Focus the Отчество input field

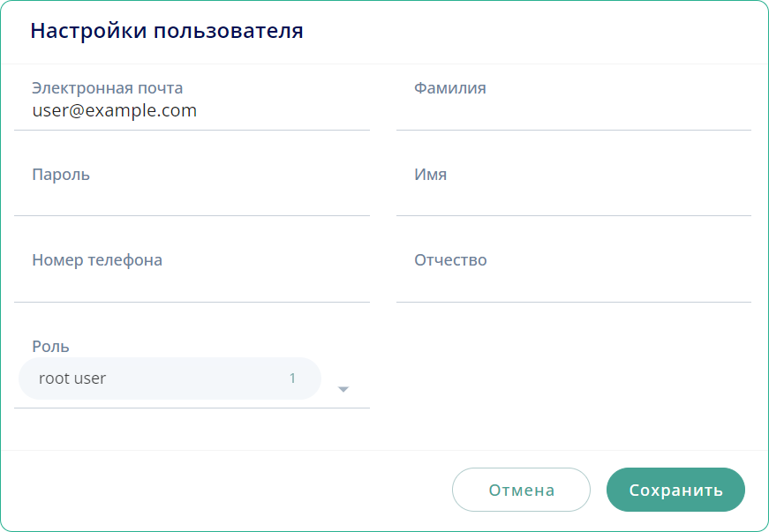point(573,284)
